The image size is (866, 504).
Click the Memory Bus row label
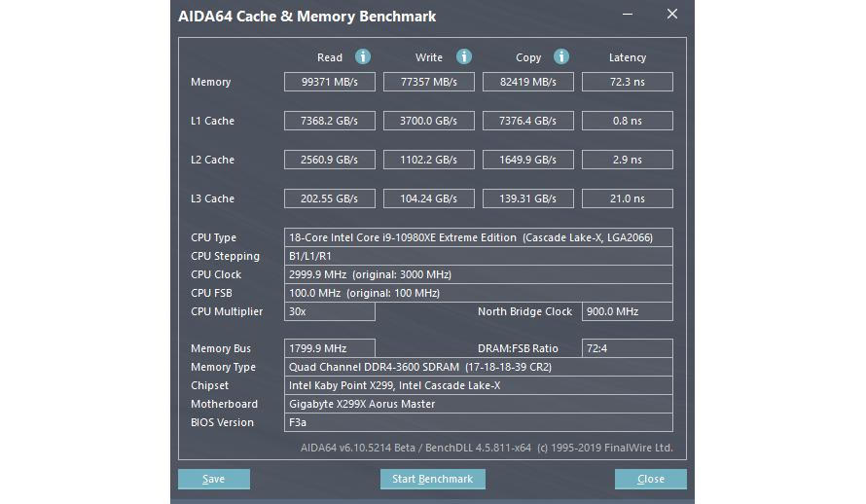pyautogui.click(x=220, y=348)
